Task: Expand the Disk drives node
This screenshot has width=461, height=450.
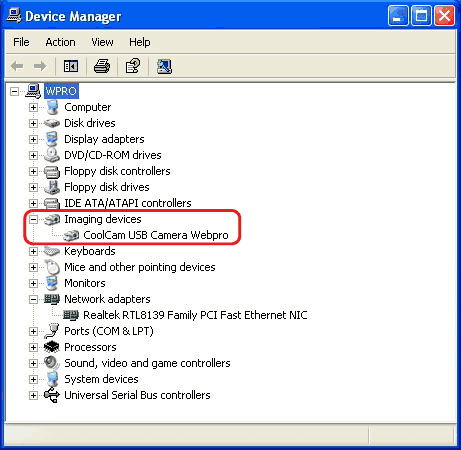Action: (x=33, y=123)
